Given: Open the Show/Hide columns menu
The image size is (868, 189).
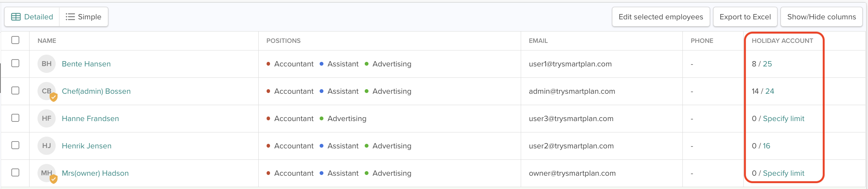Looking at the screenshot, I should [821, 17].
